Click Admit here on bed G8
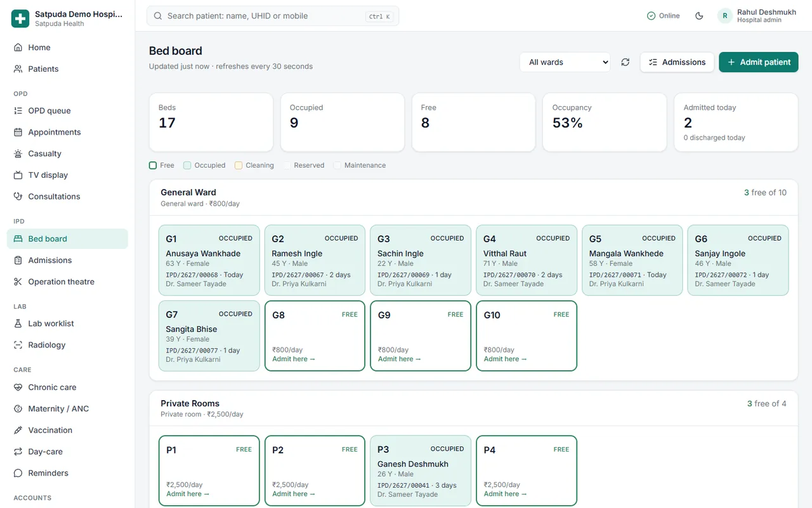This screenshot has width=812, height=508. coord(294,359)
